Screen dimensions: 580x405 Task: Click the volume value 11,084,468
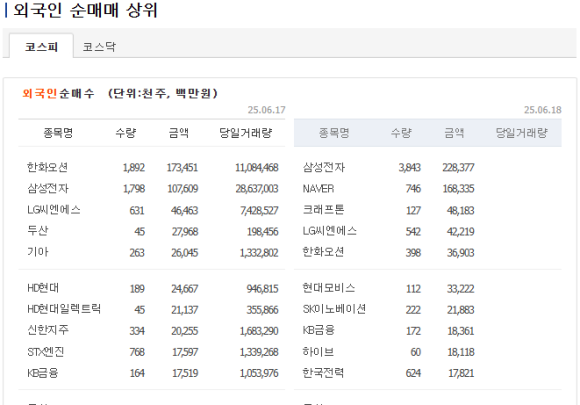257,168
